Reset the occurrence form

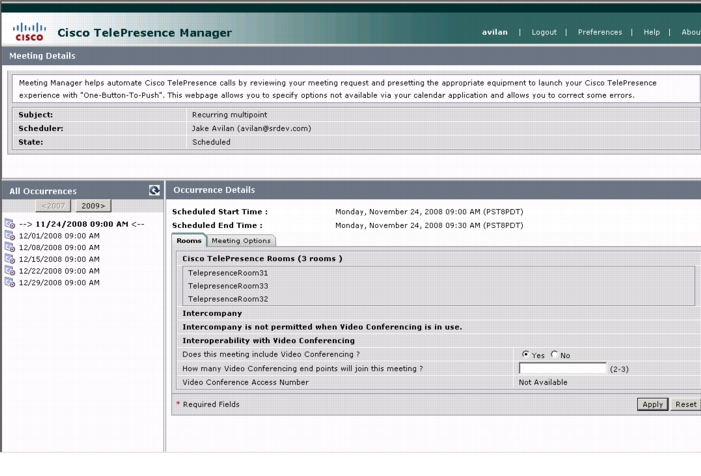[686, 404]
